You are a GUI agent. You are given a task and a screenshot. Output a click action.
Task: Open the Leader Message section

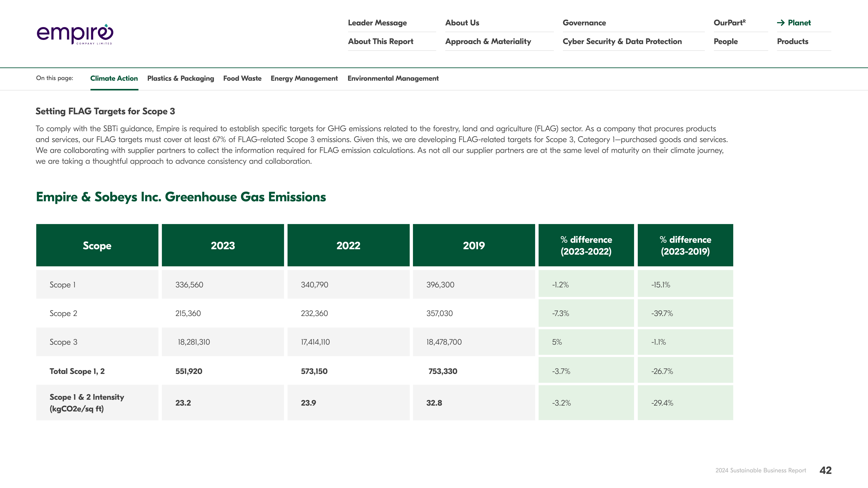pos(377,23)
